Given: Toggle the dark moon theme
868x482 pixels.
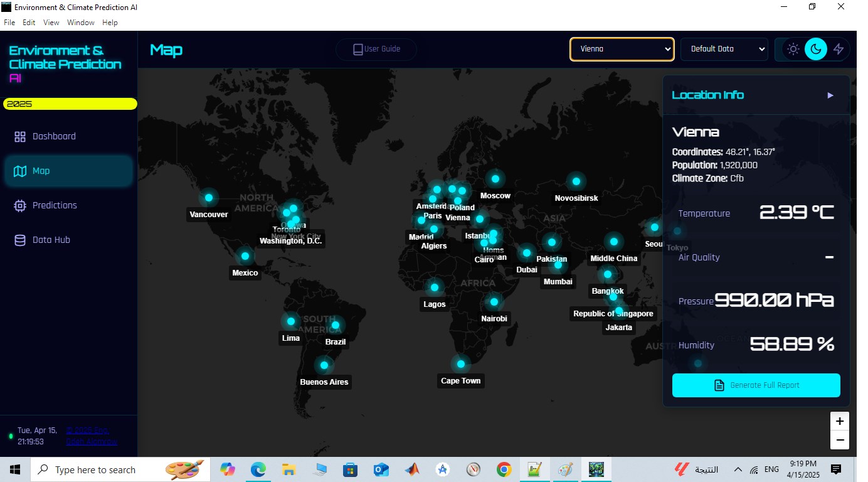Looking at the screenshot, I should point(816,49).
